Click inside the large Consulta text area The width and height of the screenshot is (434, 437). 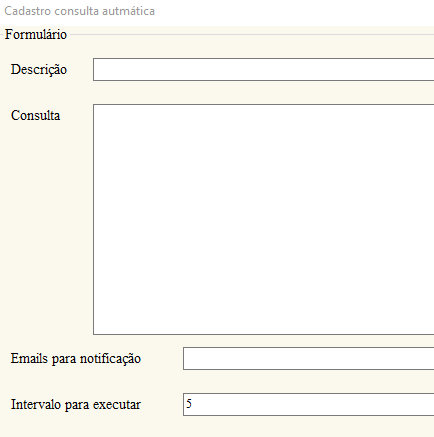point(263,219)
